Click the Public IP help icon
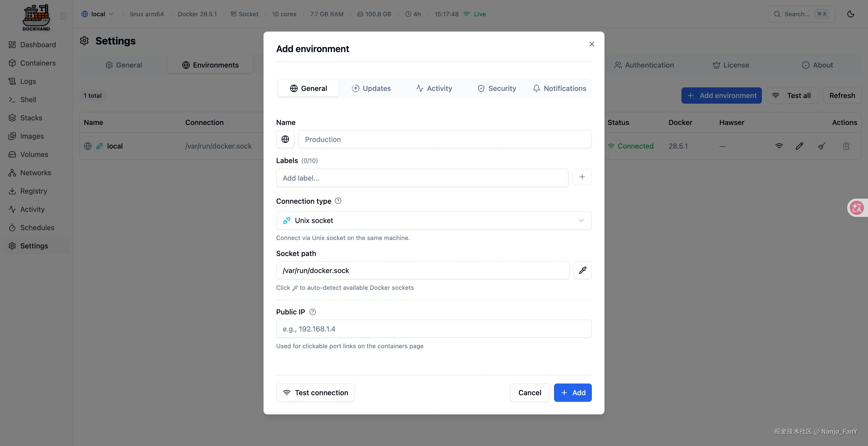Screen dimensions: 868x446 [313, 312]
